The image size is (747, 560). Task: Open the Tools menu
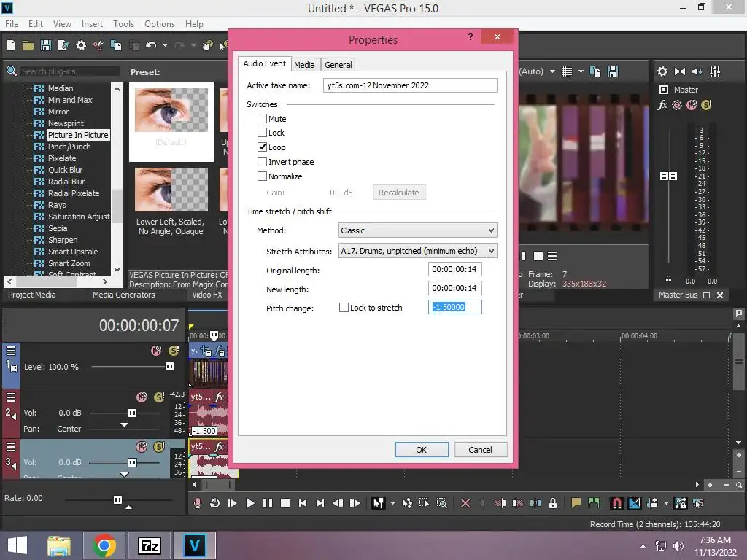pyautogui.click(x=123, y=24)
